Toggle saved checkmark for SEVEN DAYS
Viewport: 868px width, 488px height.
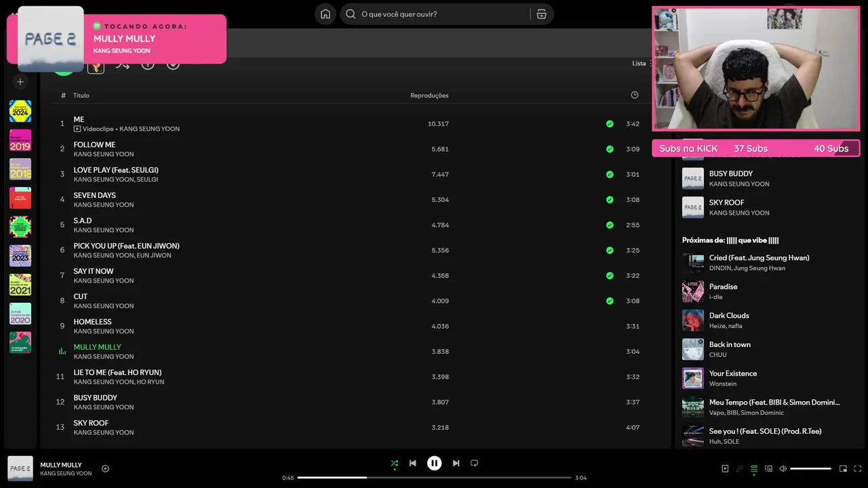610,200
